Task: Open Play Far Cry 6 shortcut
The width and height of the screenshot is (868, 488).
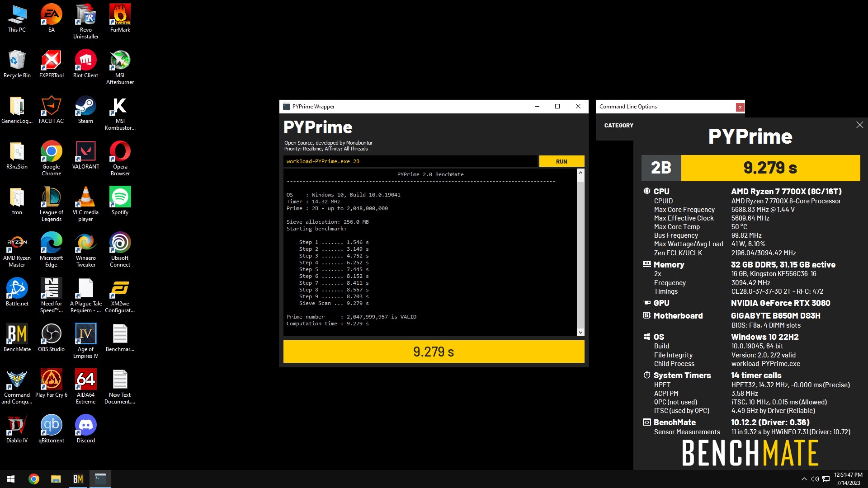Action: 51,384
